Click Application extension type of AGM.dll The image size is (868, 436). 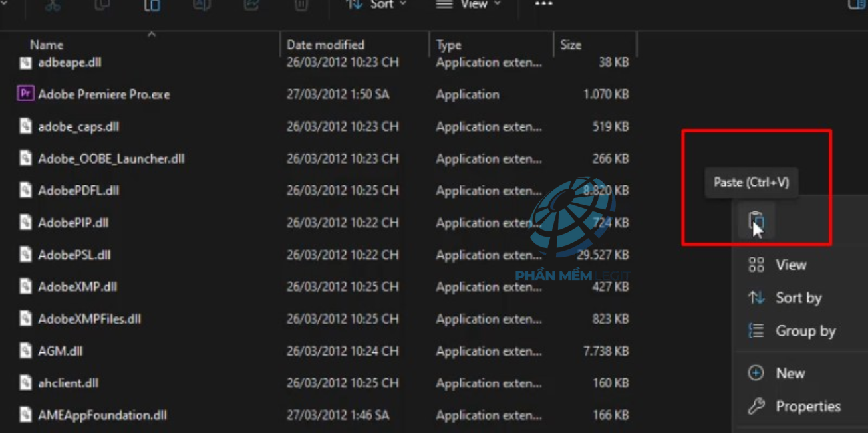tap(489, 351)
